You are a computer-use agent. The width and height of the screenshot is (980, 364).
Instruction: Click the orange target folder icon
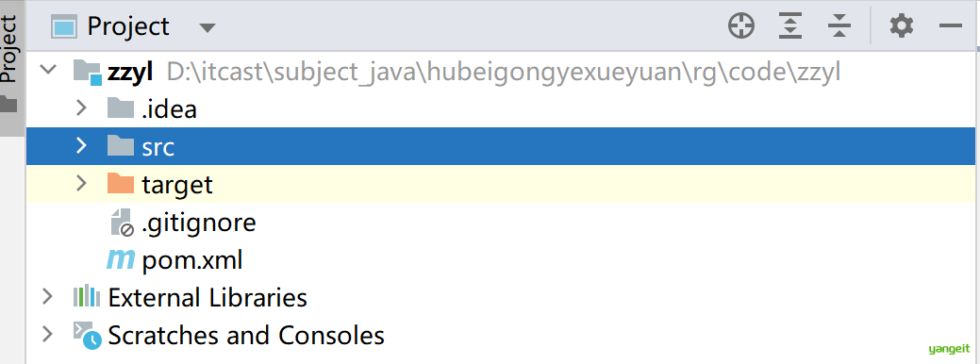point(121,184)
